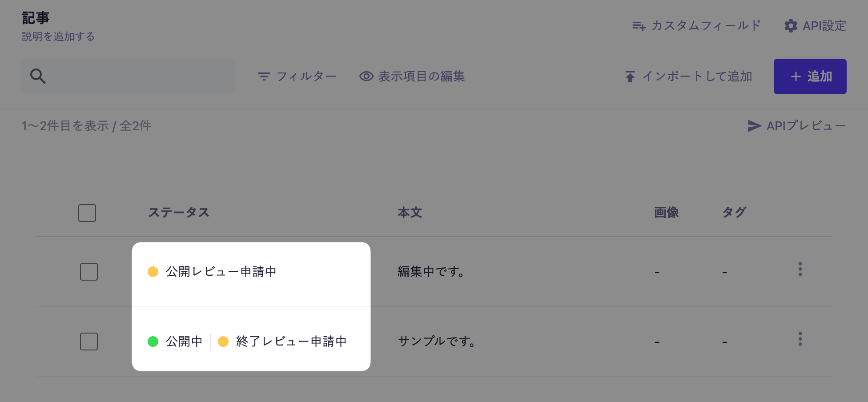The image size is (868, 402).
Task: Click the search magnifier icon
Action: click(x=37, y=76)
